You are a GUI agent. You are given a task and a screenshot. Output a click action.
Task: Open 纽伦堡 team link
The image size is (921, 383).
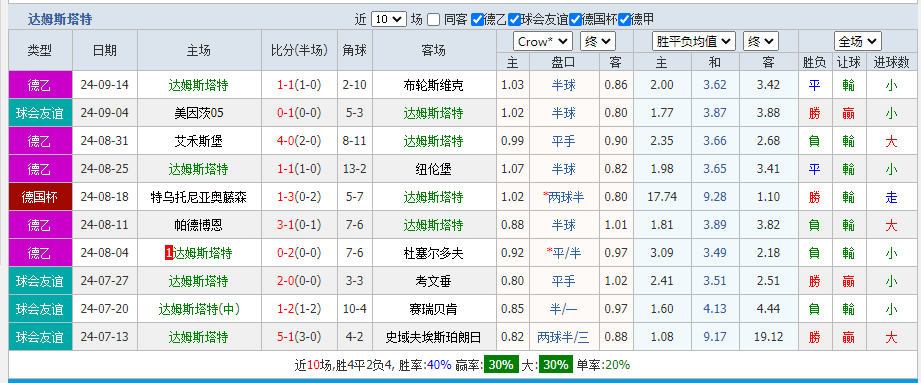point(433,169)
